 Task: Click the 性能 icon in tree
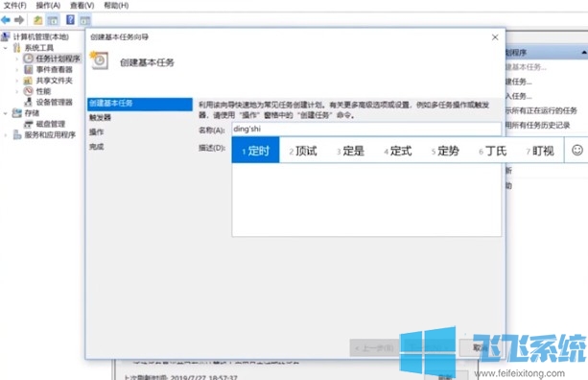[x=29, y=91]
